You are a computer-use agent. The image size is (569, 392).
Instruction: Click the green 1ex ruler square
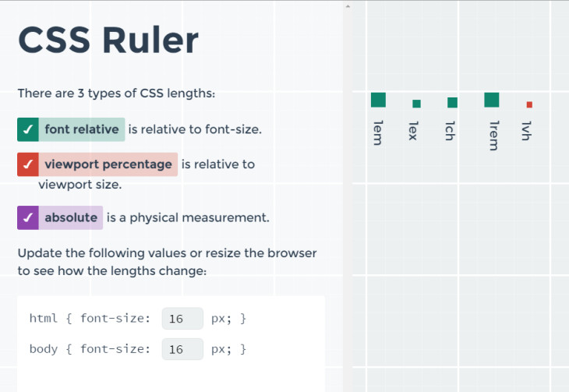click(416, 104)
